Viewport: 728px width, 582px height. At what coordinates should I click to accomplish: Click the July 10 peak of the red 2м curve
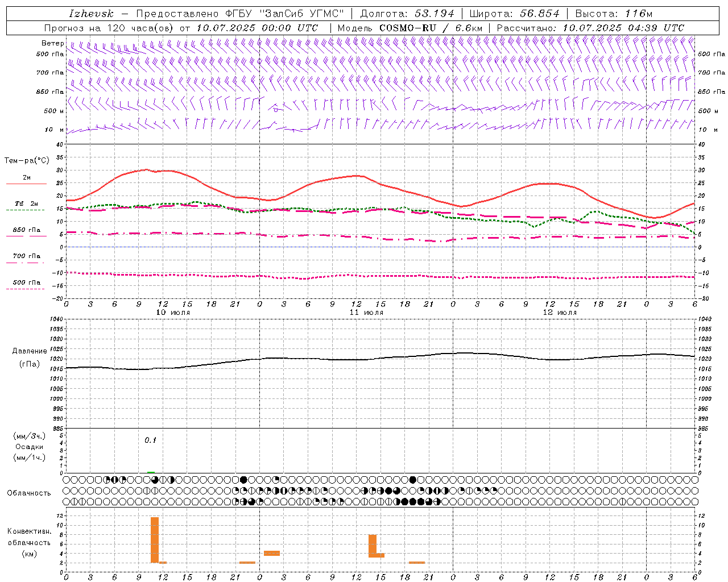146,169
